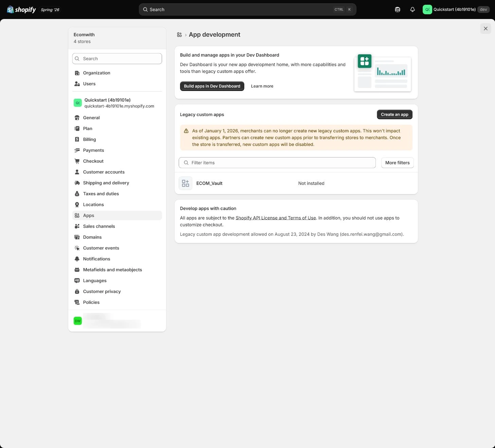This screenshot has width=495, height=448.
Task: Click the Spring '26 edition label
Action: pos(50,10)
